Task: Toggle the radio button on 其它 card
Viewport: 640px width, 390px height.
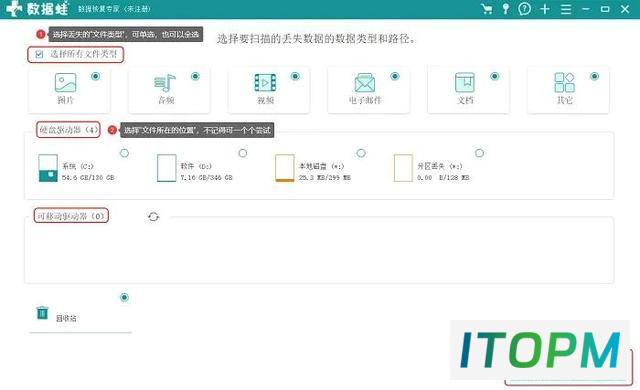Action: (594, 76)
